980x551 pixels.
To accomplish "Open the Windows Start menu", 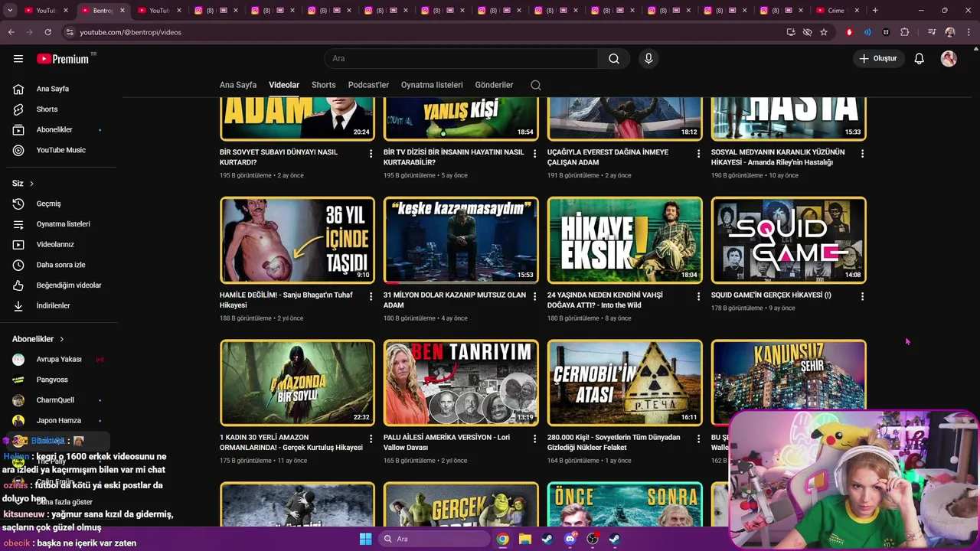I will tap(365, 539).
